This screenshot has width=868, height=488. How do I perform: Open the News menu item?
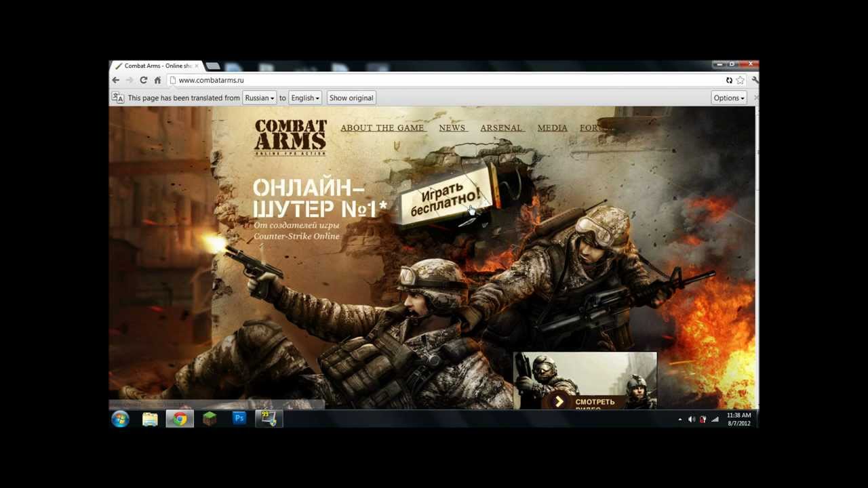(x=452, y=127)
